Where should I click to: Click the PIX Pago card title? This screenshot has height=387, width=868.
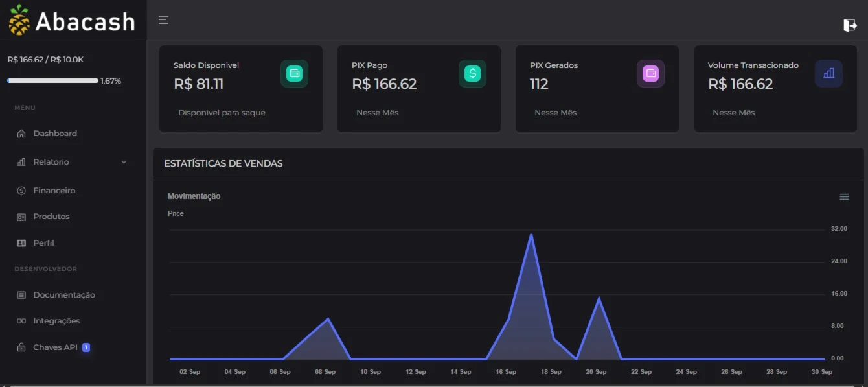369,65
